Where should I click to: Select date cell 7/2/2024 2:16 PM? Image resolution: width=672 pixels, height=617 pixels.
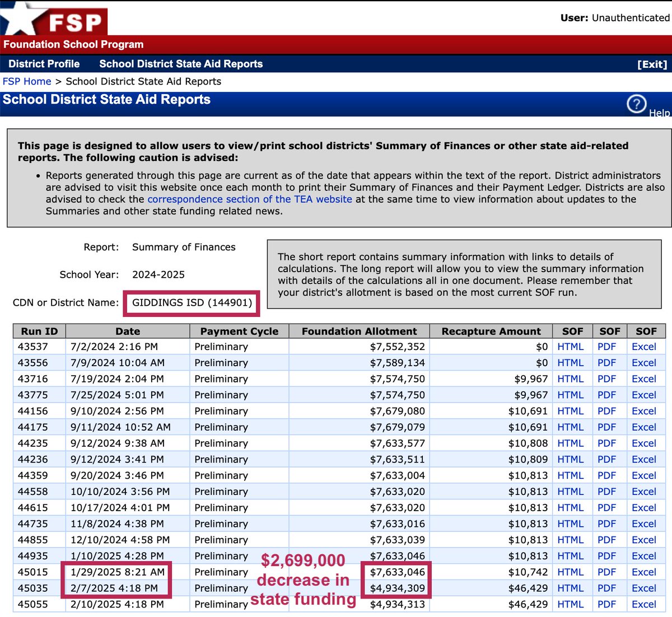pos(128,347)
